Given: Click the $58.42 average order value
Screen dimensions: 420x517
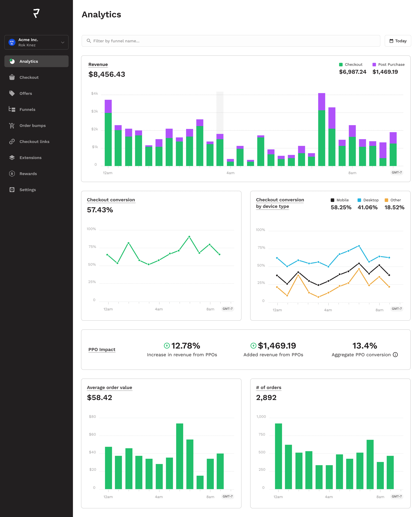Looking at the screenshot, I should click(99, 398).
